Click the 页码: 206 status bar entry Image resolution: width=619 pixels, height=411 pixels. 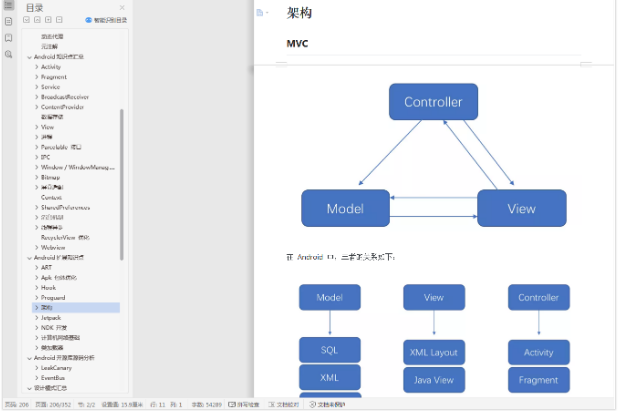coord(17,404)
